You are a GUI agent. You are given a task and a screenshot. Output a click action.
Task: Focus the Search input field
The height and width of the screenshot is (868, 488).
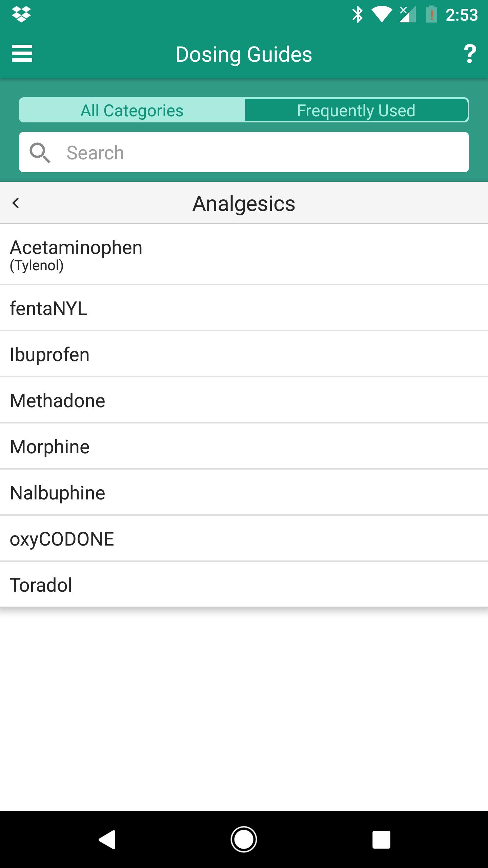pyautogui.click(x=244, y=152)
